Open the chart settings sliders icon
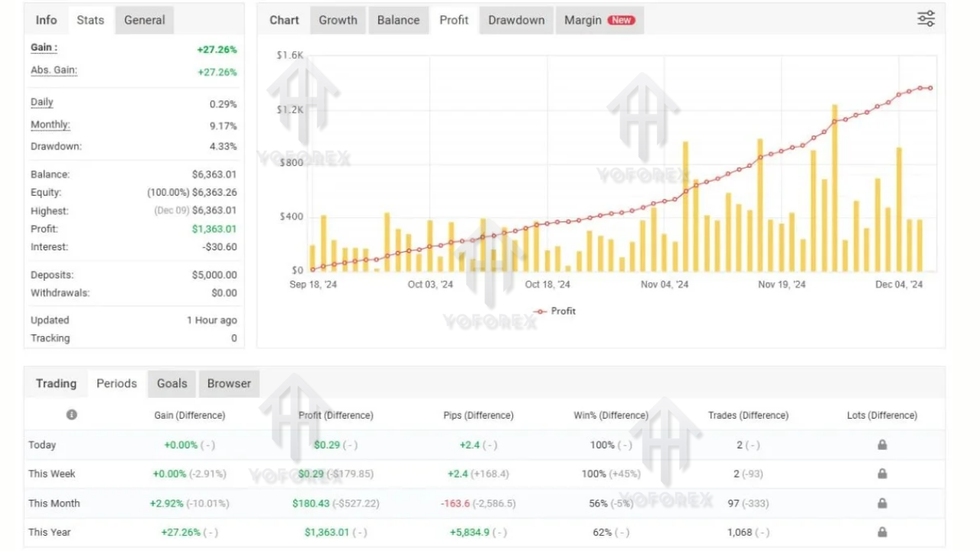980x551 pixels. 926,18
